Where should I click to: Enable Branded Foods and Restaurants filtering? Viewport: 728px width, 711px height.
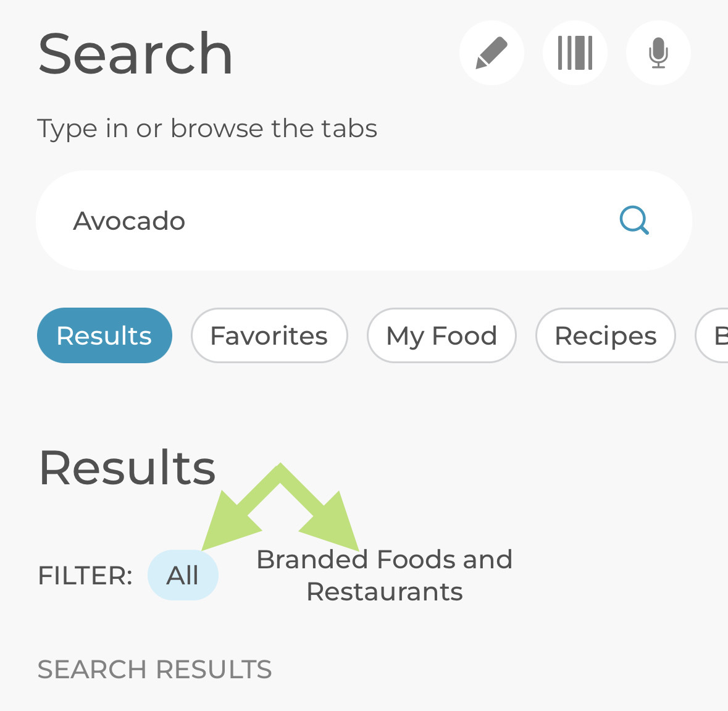coord(183,574)
